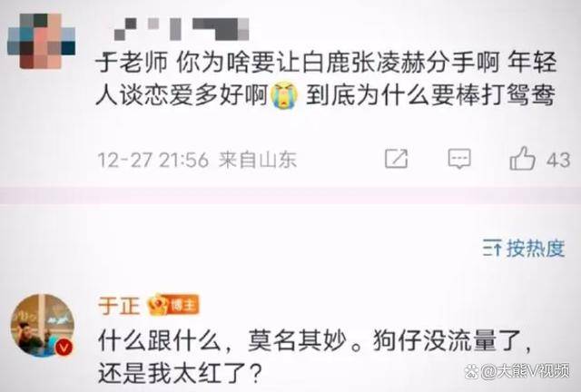Select 于正's reply text 什么跟什么
The height and width of the screenshot is (392, 581).
[160, 340]
